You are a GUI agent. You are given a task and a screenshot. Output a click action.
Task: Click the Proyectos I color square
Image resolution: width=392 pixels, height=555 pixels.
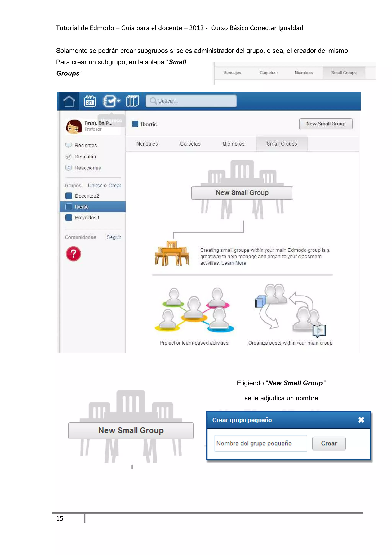point(69,218)
